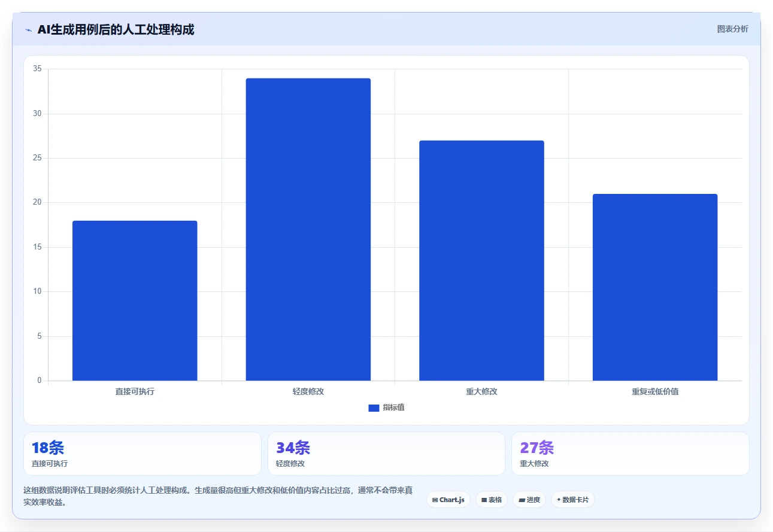
Task: Select the 重大修改 bar in chart
Action: 481,260
